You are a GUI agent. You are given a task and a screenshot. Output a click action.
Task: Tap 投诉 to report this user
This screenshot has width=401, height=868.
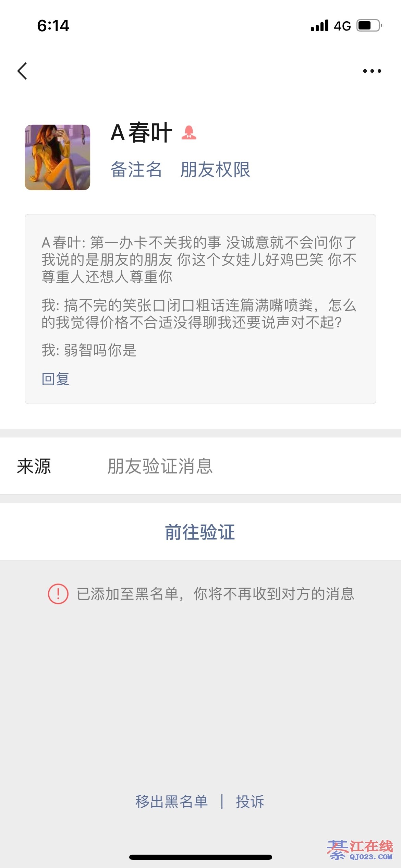250,801
